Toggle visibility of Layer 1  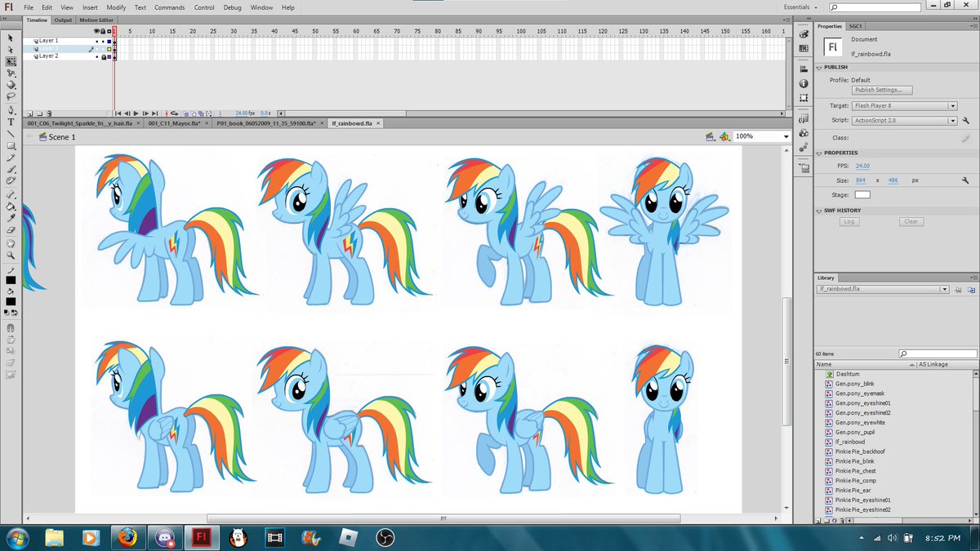[97, 41]
